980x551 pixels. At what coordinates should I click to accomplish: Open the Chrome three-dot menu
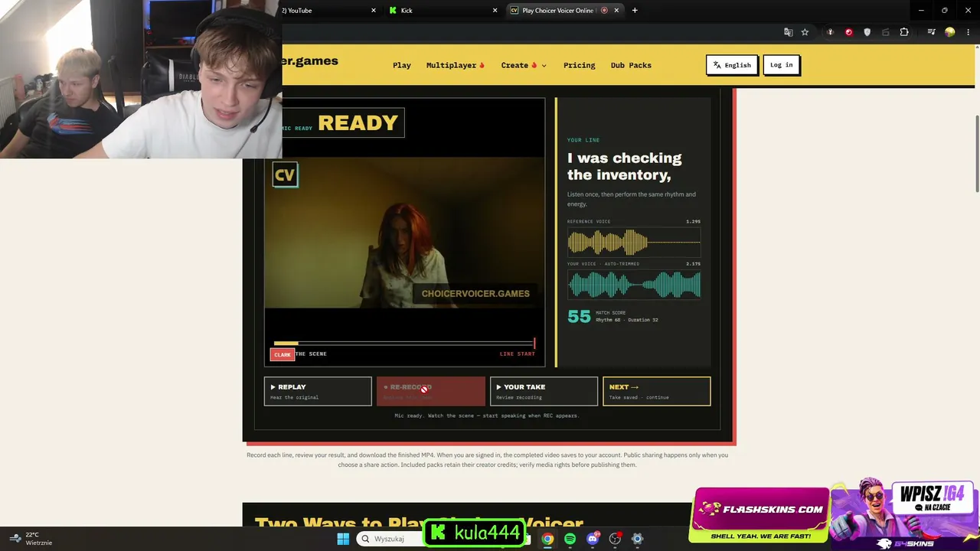click(x=967, y=32)
